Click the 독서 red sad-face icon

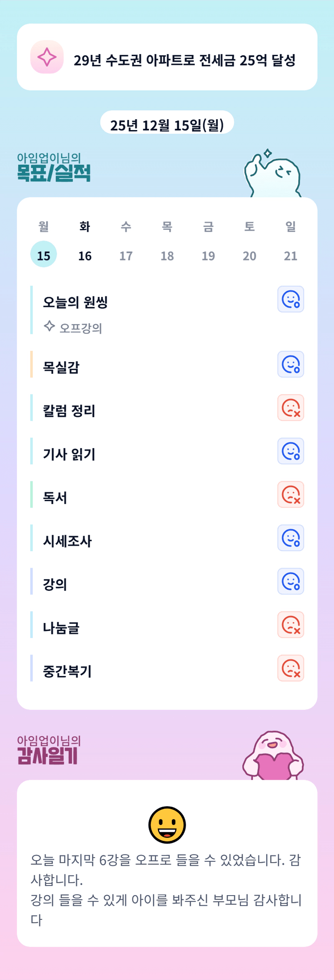[290, 495]
